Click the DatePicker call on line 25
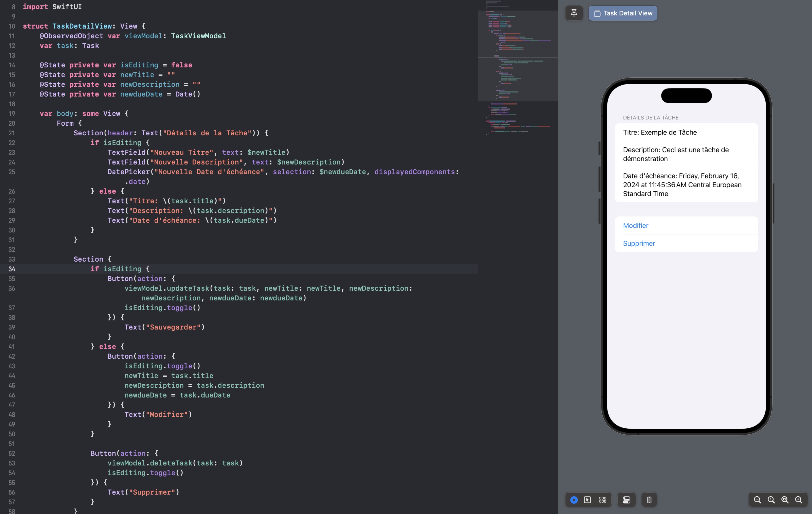This screenshot has height=514, width=812. pos(128,172)
